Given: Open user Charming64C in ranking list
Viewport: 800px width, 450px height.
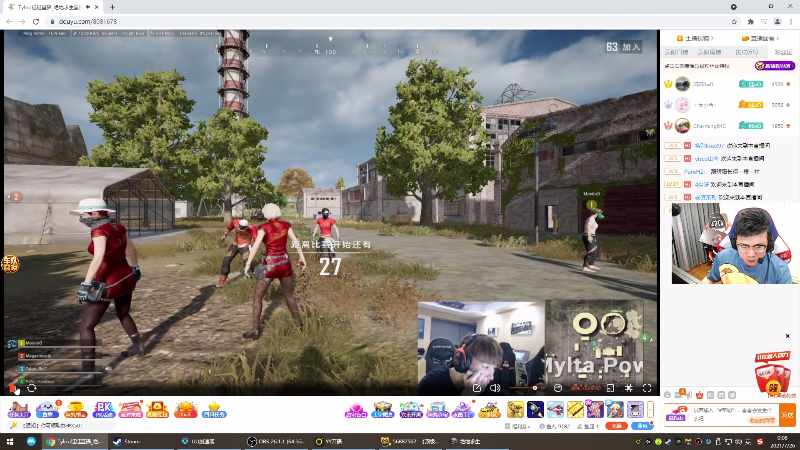Looking at the screenshot, I should pos(709,126).
